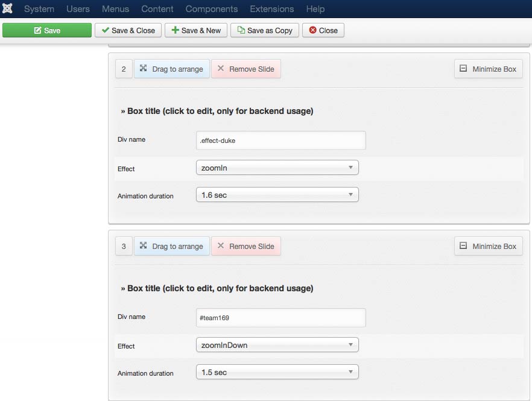Open the Components menu
This screenshot has width=532, height=401.
(211, 9)
